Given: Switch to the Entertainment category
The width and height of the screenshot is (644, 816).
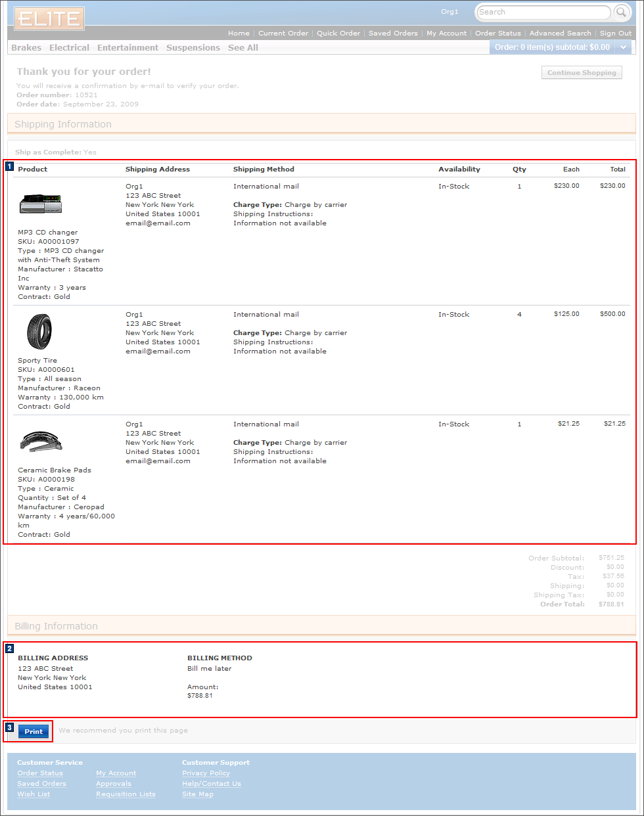Looking at the screenshot, I should pos(127,47).
